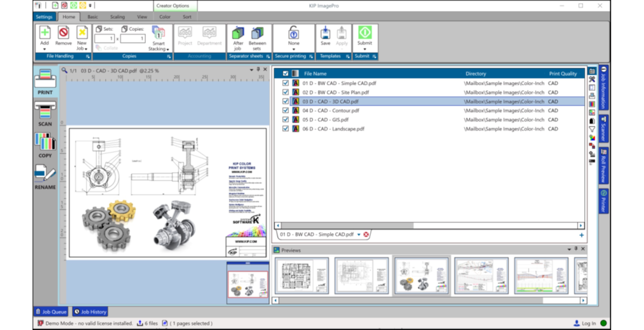This screenshot has width=644, height=330.
Task: Click the tools (wrench) icon in column strip
Action: (592, 79)
